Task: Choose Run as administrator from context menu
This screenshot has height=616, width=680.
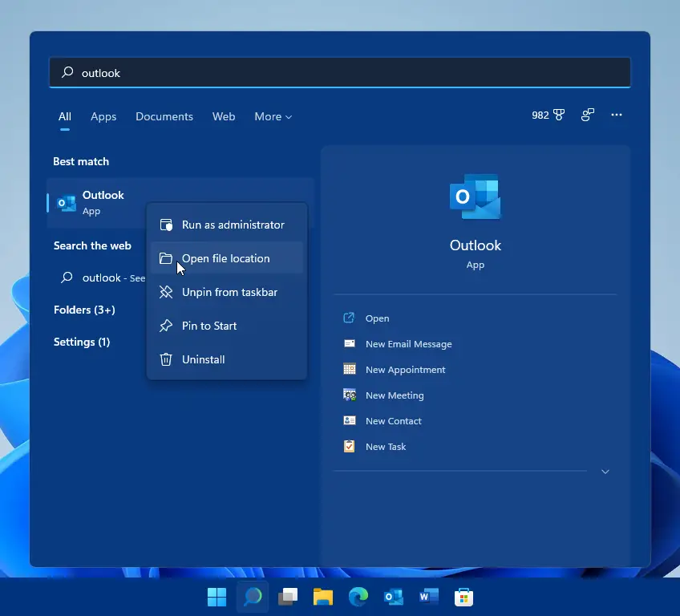Action: 227,225
